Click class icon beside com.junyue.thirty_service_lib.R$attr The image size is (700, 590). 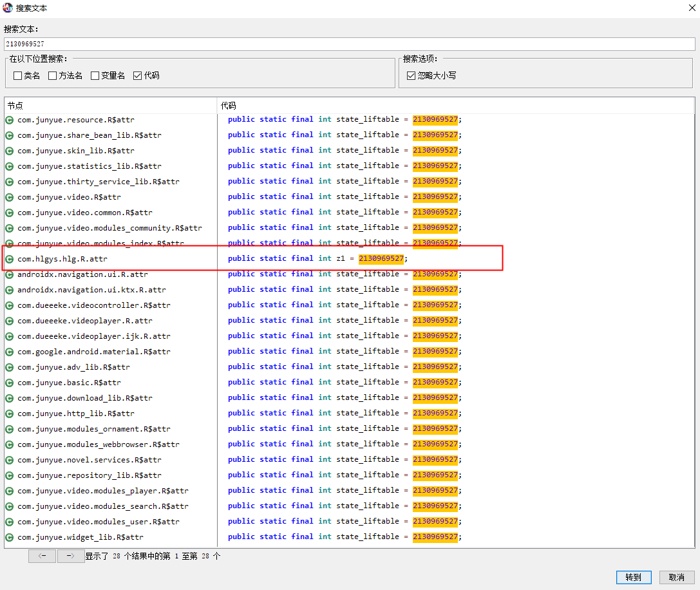click(x=10, y=182)
